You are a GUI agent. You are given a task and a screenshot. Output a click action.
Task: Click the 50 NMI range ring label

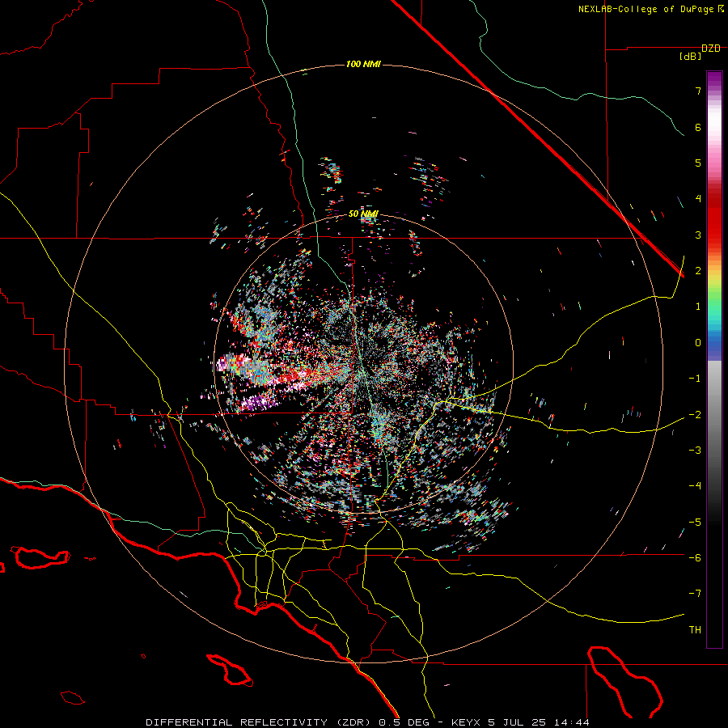tap(363, 214)
